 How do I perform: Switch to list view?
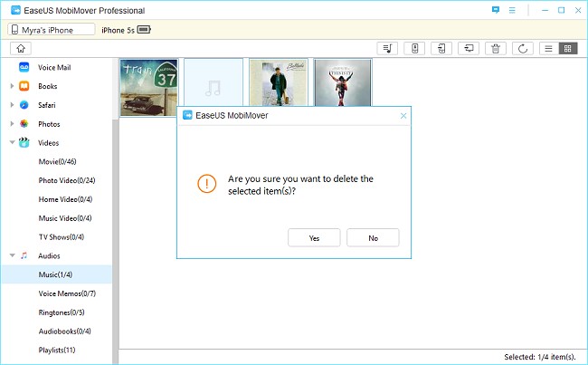tap(548, 48)
